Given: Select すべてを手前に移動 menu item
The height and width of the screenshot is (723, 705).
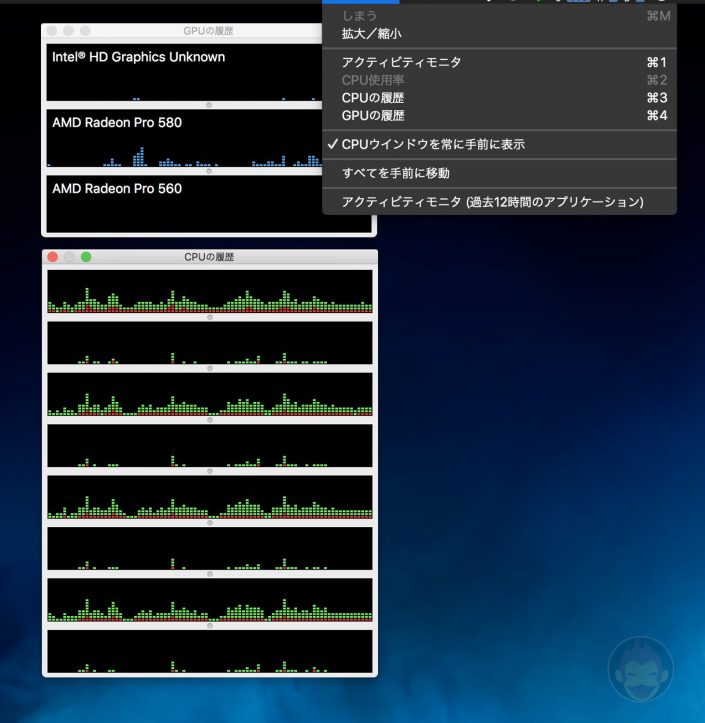Looking at the screenshot, I should coord(499,173).
